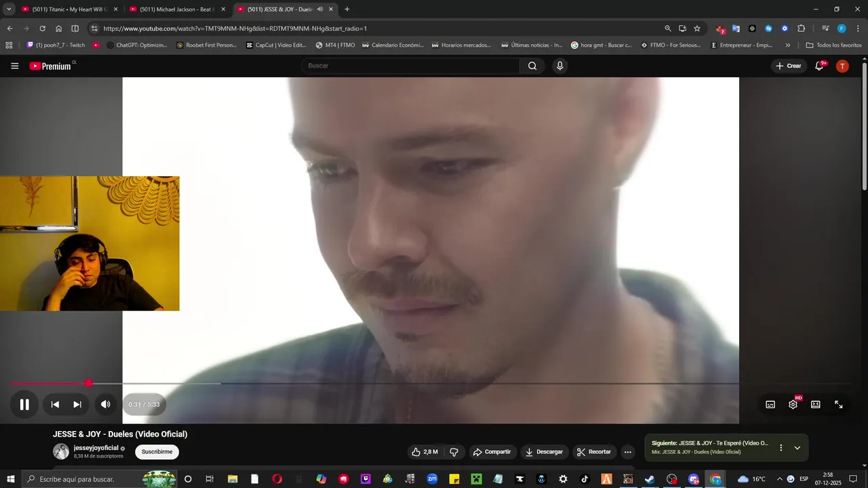The width and height of the screenshot is (868, 488).
Task: Open the CapCut Video Editor bookmark
Action: click(276, 45)
